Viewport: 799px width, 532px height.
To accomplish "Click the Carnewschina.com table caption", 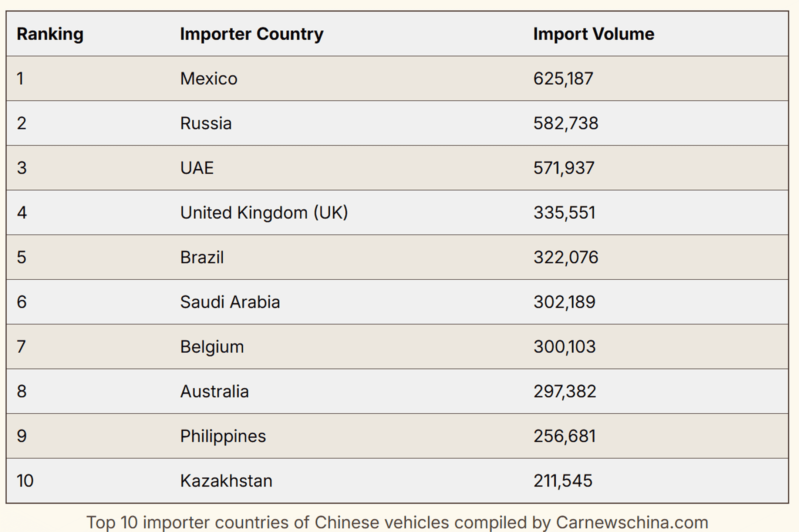I will click(x=397, y=522).
